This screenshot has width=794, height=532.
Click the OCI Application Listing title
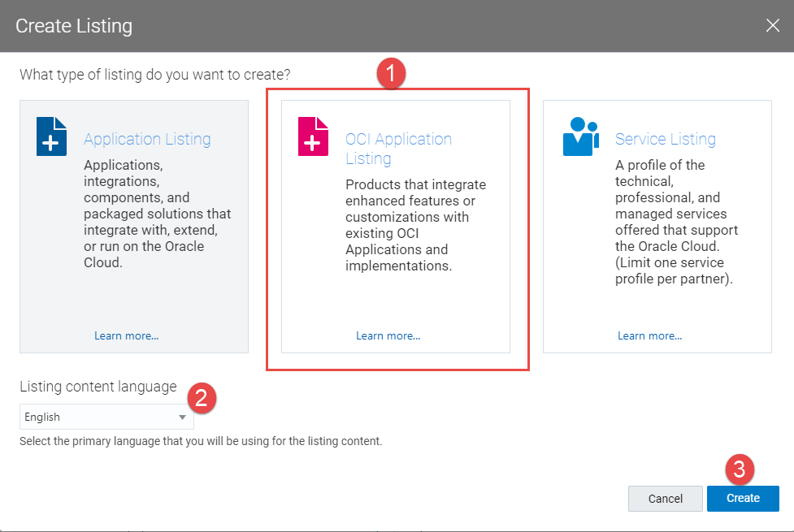(398, 149)
